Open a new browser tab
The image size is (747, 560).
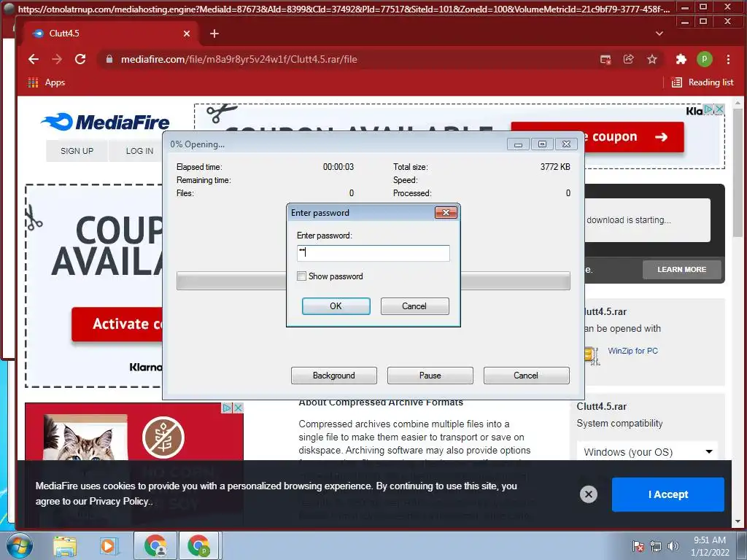tap(214, 34)
